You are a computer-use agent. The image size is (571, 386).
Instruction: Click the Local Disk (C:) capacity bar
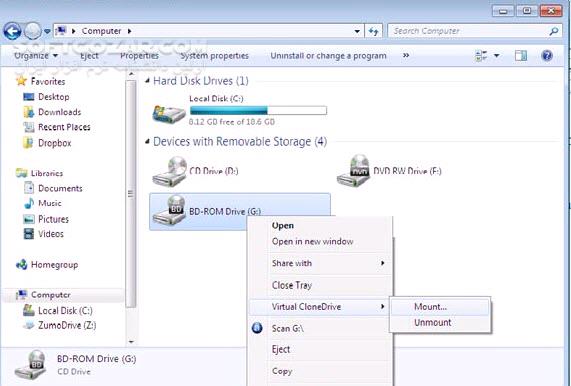(x=258, y=110)
